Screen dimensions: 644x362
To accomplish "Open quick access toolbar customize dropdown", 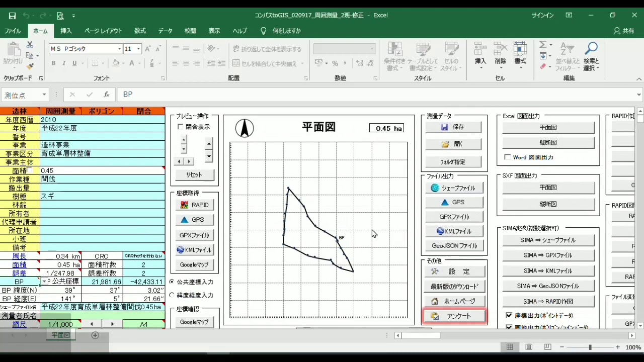I will pyautogui.click(x=73, y=16).
